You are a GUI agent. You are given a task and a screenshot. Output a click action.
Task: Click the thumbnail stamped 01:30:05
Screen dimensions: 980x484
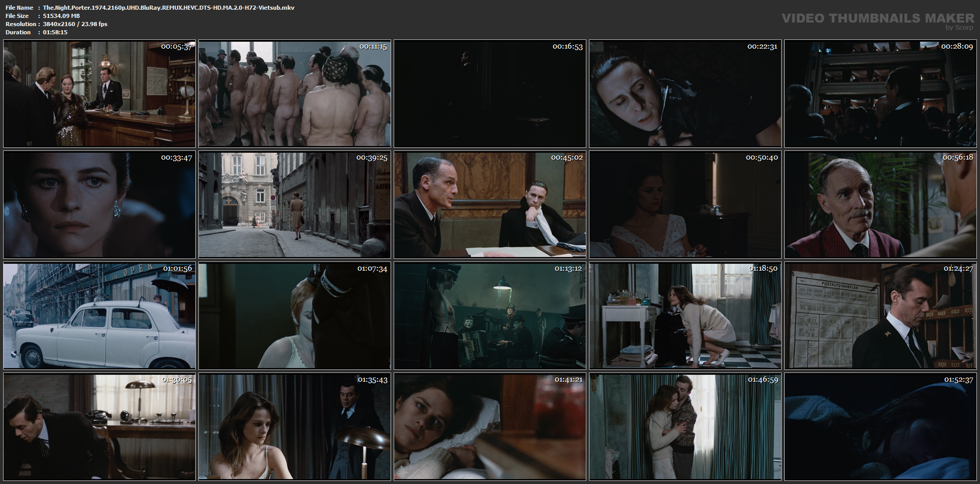[x=100, y=427]
